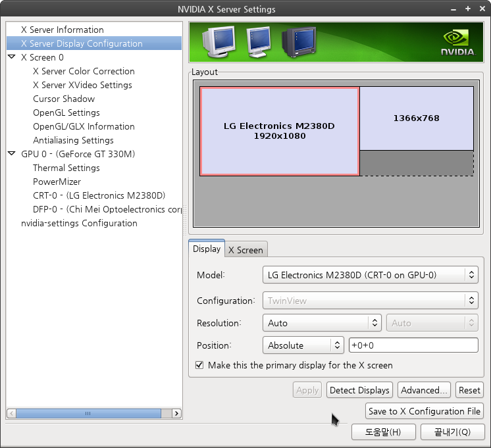Select CRT-0 LG Electronics M2380D entry
491x448 pixels.
coord(99,195)
